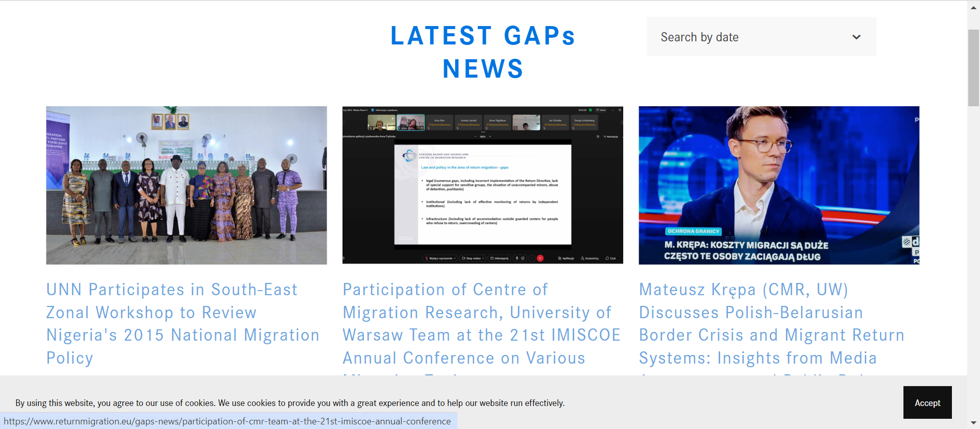Image resolution: width=980 pixels, height=429 pixels.
Task: Click the OCHRONA GRANICY badge on the TV image
Action: (x=693, y=231)
